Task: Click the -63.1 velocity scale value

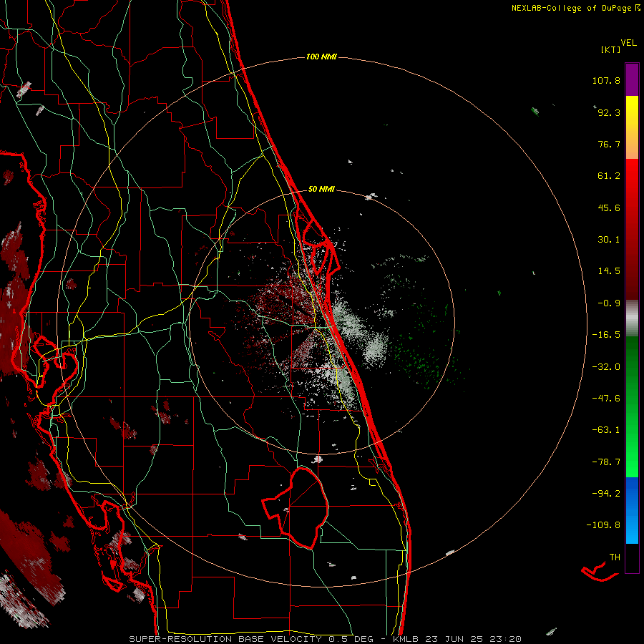Action: (606, 430)
